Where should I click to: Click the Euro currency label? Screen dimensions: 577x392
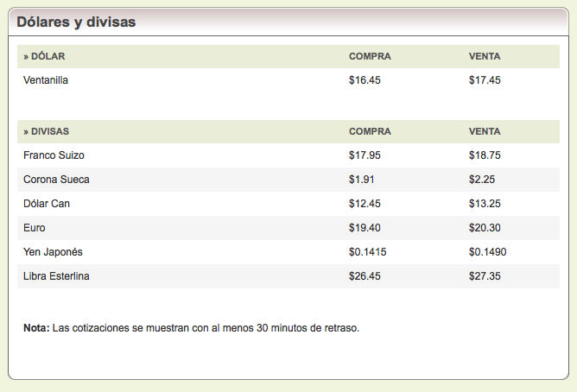click(35, 228)
